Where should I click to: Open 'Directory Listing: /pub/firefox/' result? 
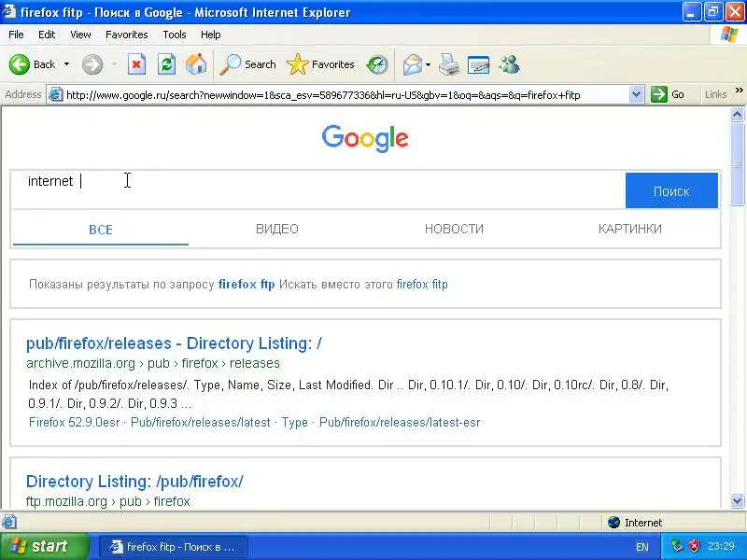(x=134, y=481)
